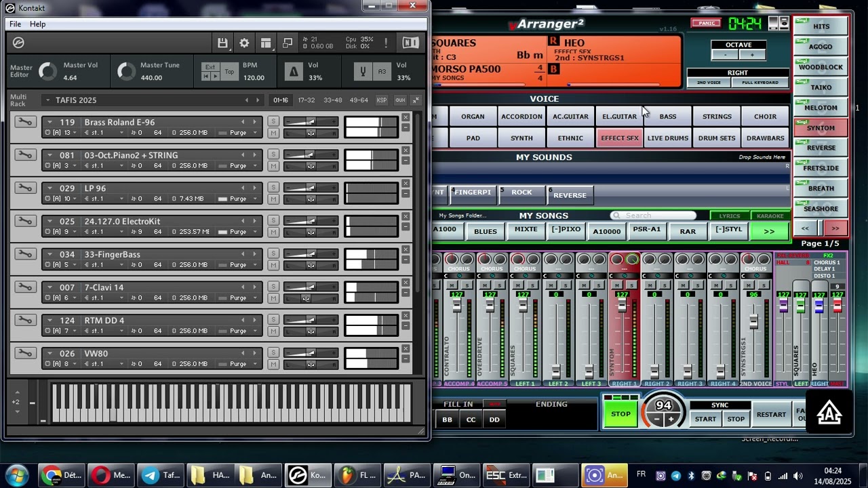This screenshot has width=868, height=488.
Task: Open Kontakt workspace layout icon
Action: 266,43
